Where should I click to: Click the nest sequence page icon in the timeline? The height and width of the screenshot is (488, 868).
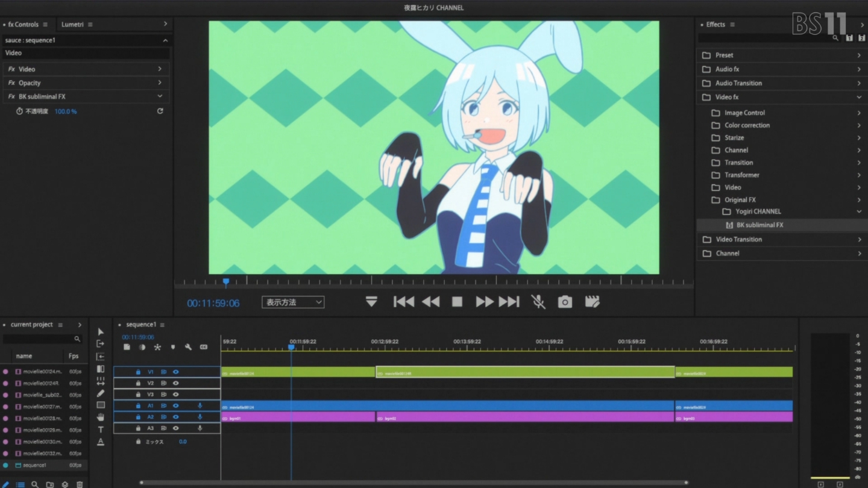click(127, 347)
